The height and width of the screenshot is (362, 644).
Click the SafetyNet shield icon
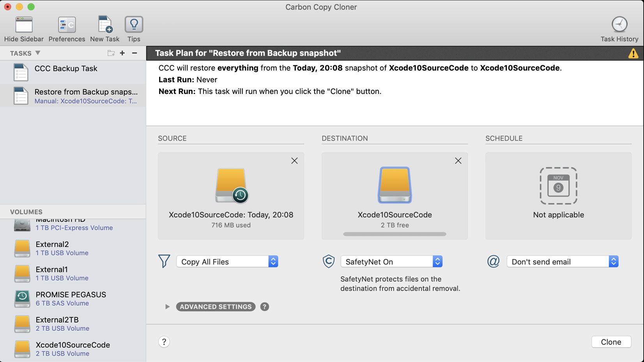pos(329,261)
